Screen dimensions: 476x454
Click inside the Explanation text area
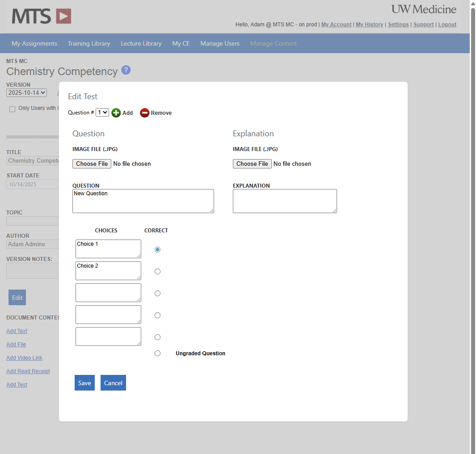tap(285, 201)
